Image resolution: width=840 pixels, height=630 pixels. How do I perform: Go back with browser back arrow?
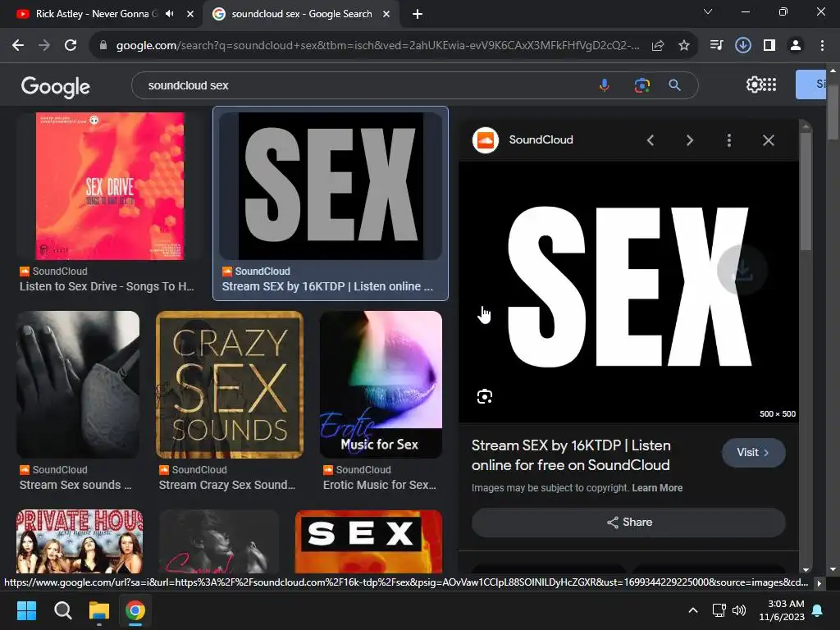tap(18, 46)
